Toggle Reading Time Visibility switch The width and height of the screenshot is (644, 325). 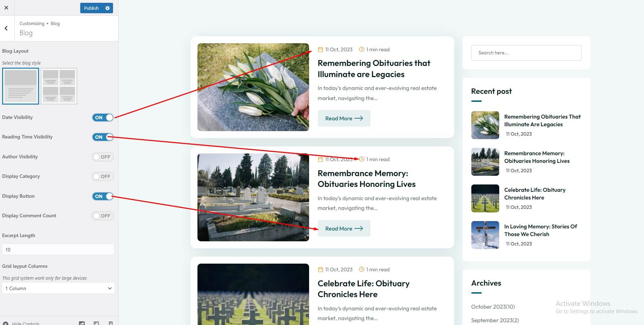pyautogui.click(x=103, y=137)
